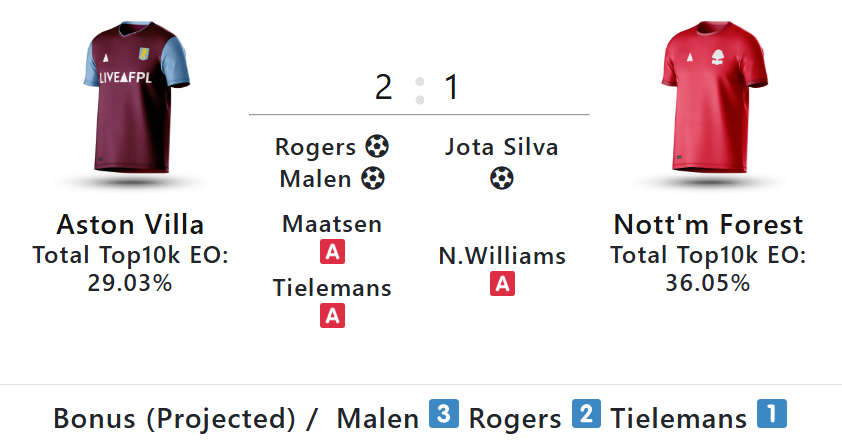Click the goal ball icon under Jota Silva
Image resolution: width=842 pixels, height=443 pixels.
click(x=502, y=179)
